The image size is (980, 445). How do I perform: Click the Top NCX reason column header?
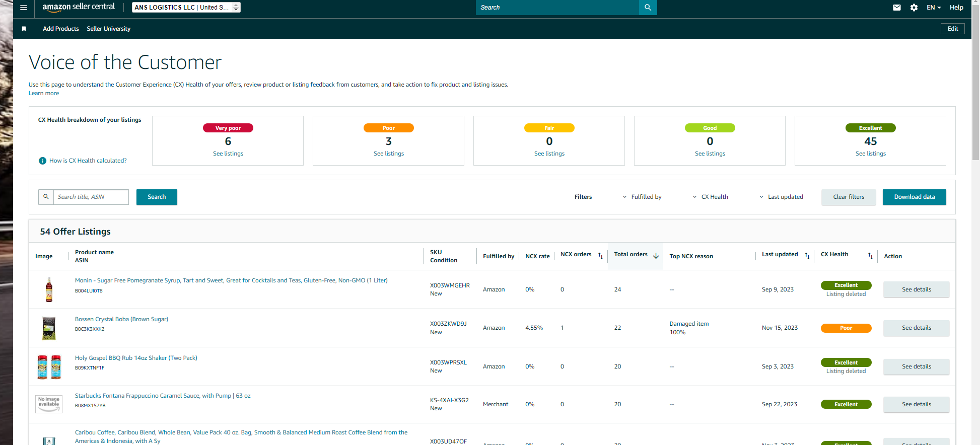click(x=691, y=256)
